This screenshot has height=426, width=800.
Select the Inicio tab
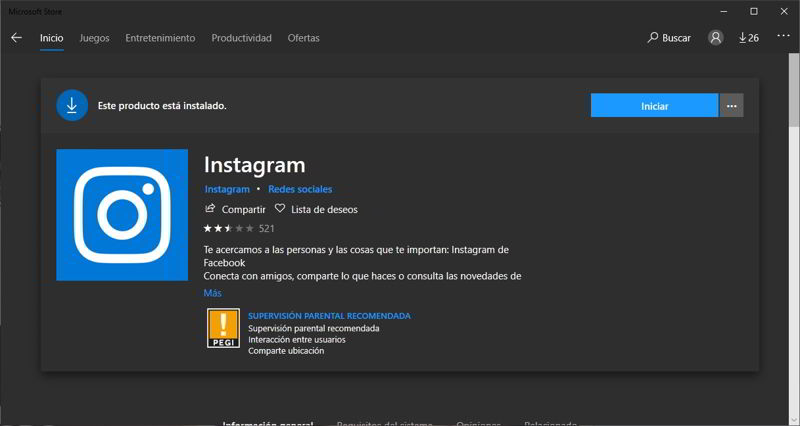51,38
